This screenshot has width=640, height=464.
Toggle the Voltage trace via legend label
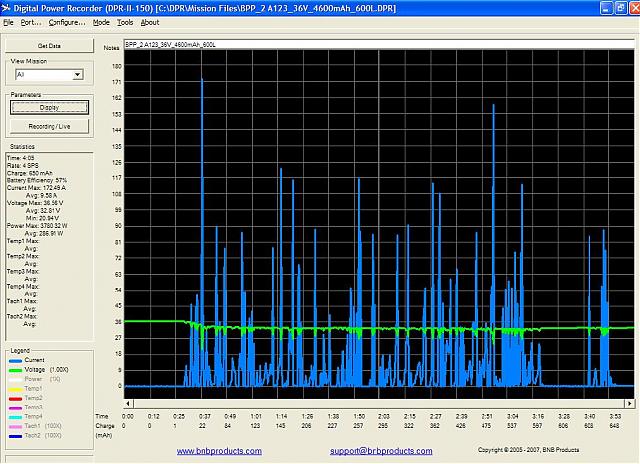pos(33,372)
